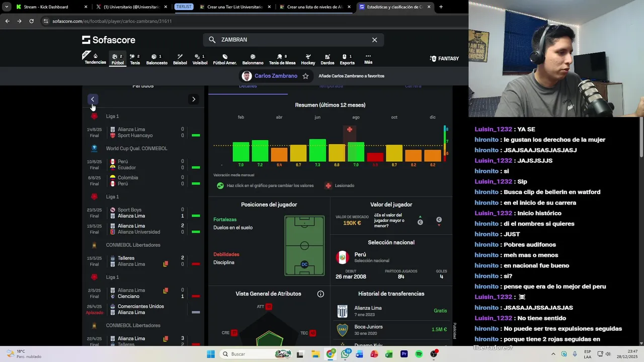
Task: Click the red 5.9 rating bar
Action: [x=375, y=157]
